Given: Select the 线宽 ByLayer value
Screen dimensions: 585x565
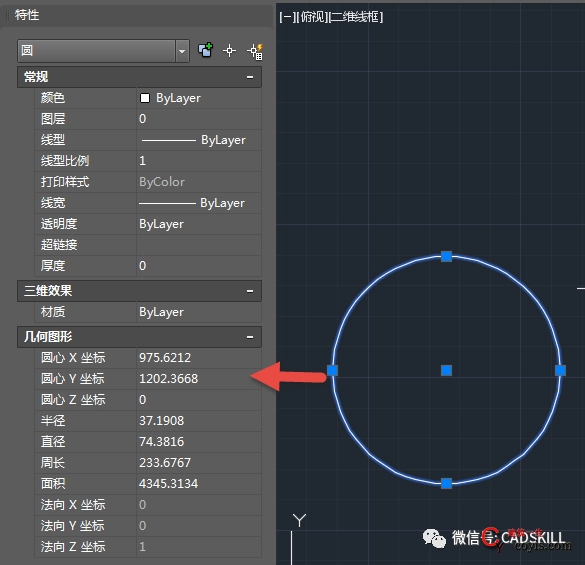Looking at the screenshot, I should (x=199, y=203).
